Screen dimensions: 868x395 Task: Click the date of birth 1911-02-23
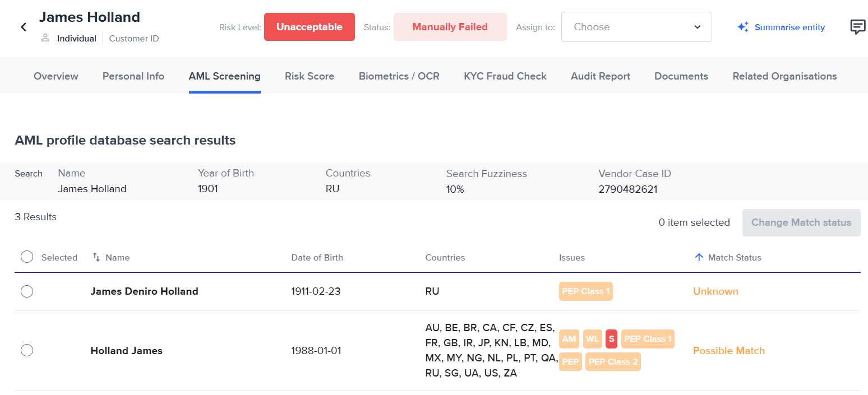316,291
